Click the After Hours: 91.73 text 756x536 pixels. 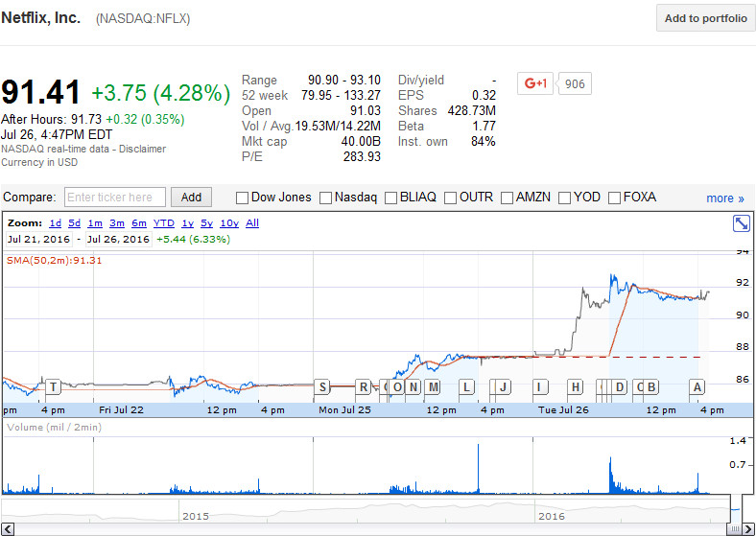pyautogui.click(x=51, y=119)
